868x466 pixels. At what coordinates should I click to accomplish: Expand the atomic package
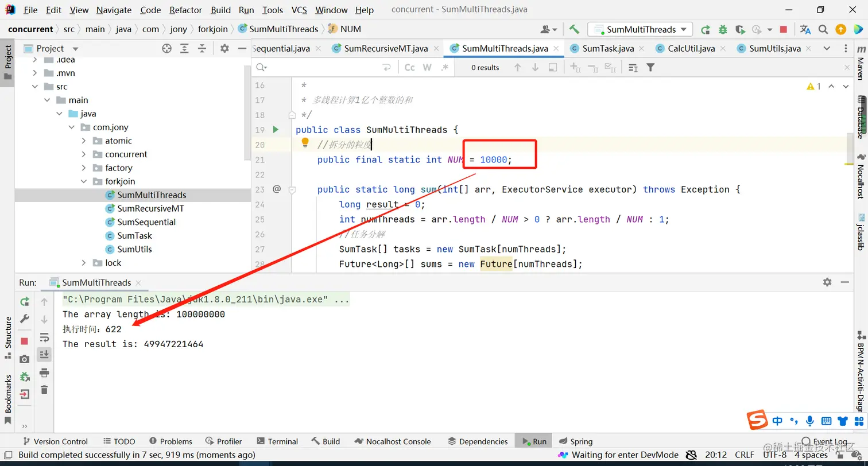coord(84,141)
